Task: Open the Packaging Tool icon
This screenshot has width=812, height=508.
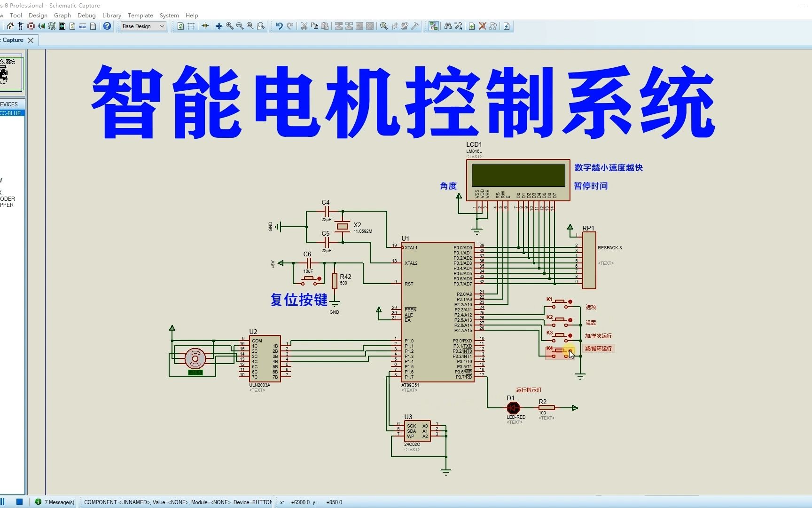Action: click(405, 26)
